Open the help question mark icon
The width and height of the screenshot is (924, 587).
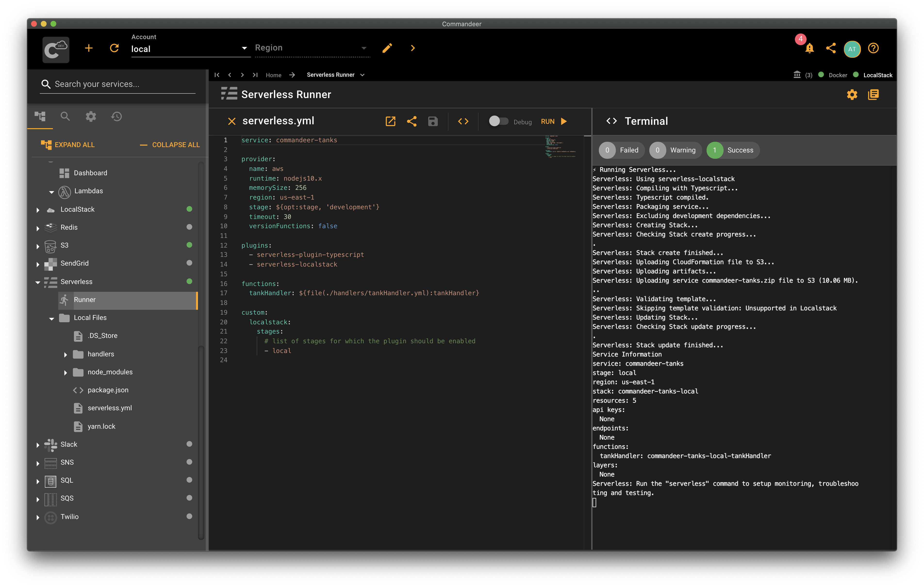[873, 48]
